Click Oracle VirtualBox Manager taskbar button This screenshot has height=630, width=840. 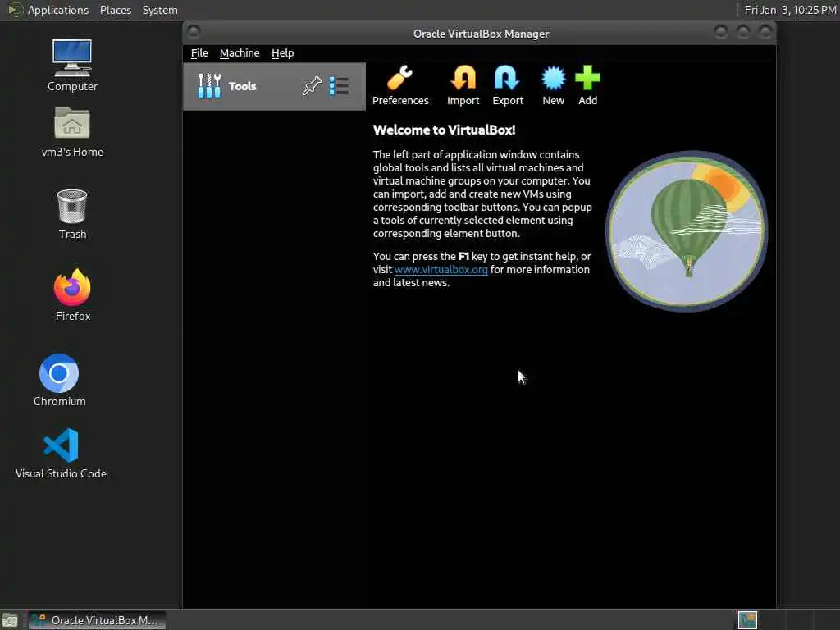97,620
